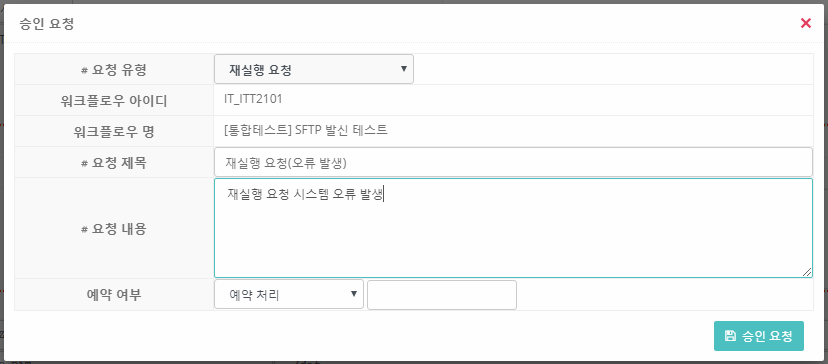828x364 pixels.
Task: Open the 재실행 요청 request type dropdown
Action: [x=314, y=69]
